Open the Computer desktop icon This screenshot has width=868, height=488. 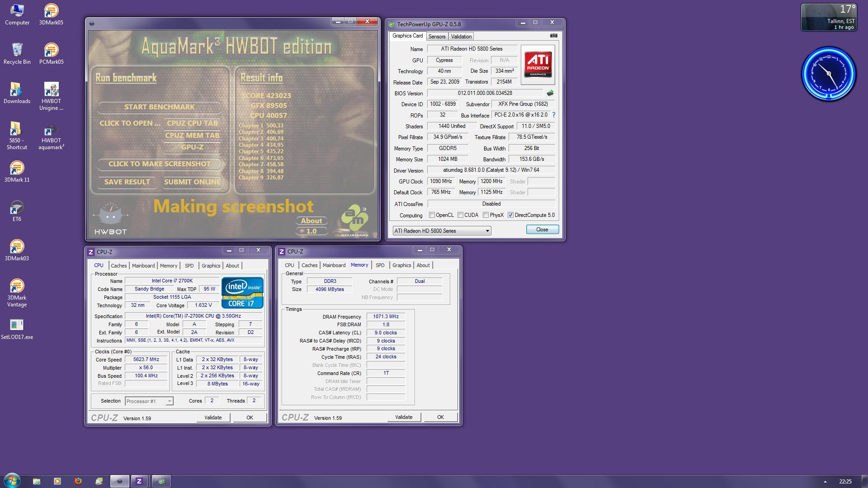click(x=17, y=14)
